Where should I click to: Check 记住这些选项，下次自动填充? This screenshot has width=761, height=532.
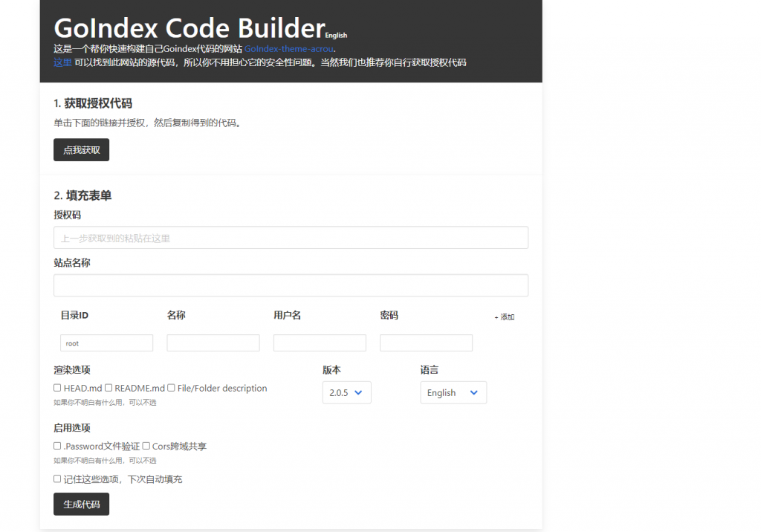tap(57, 479)
